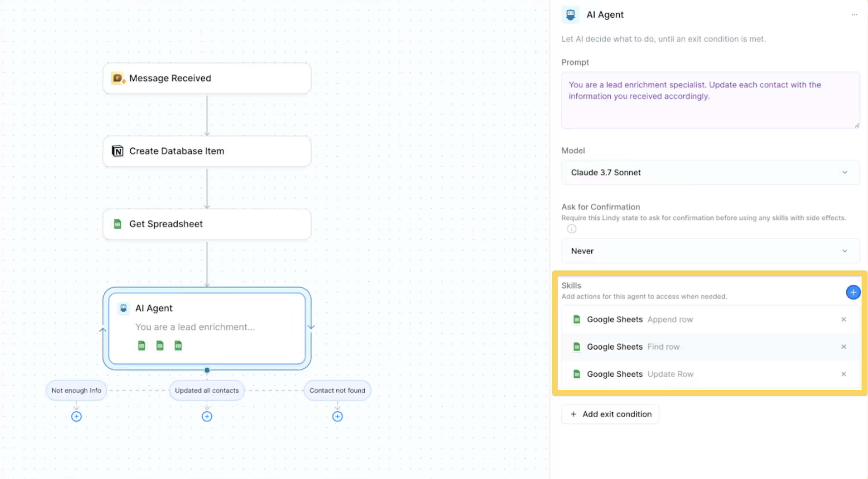Click the Google Sheets Update Row skill entry
The image size is (868, 479).
click(640, 374)
